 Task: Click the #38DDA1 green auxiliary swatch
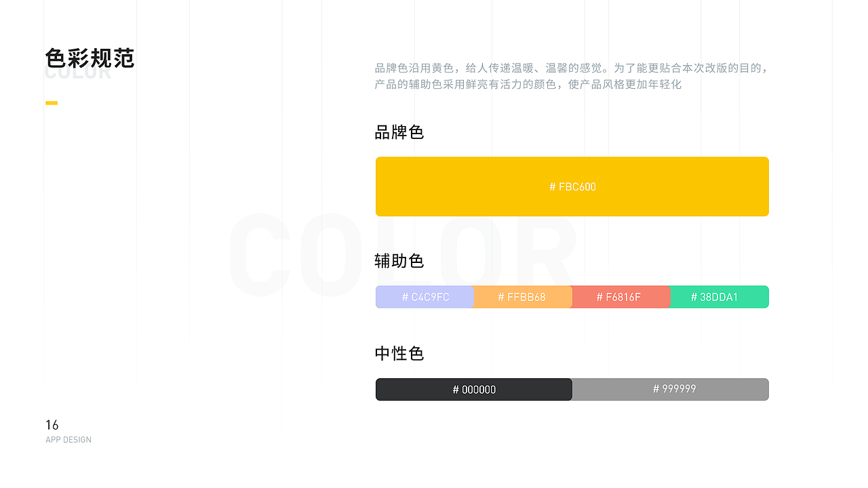(x=719, y=297)
